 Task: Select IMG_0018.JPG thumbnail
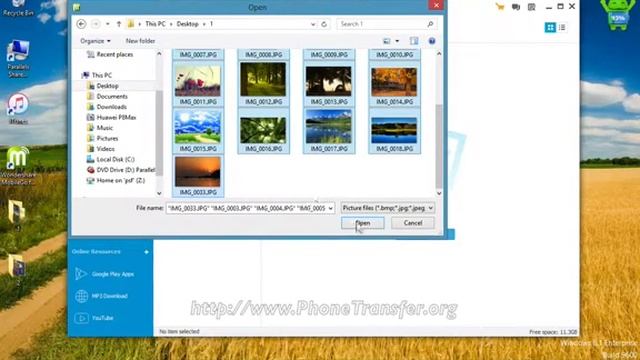tap(394, 131)
